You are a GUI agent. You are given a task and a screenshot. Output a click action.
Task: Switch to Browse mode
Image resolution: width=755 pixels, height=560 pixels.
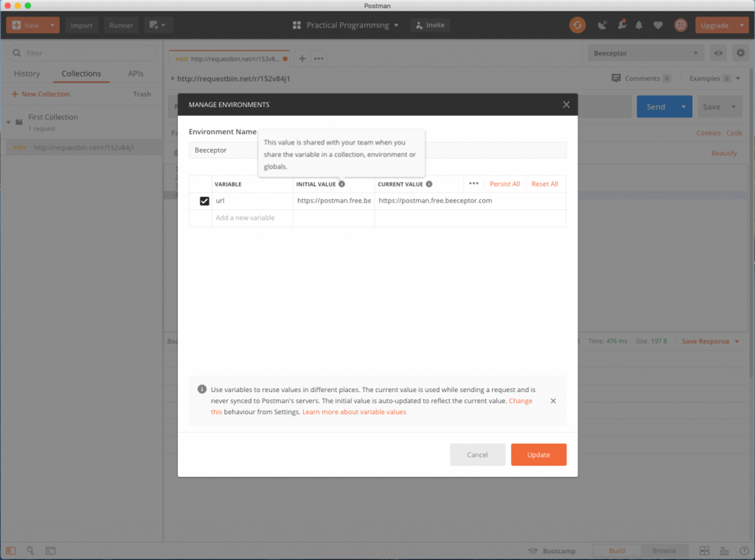click(x=664, y=551)
